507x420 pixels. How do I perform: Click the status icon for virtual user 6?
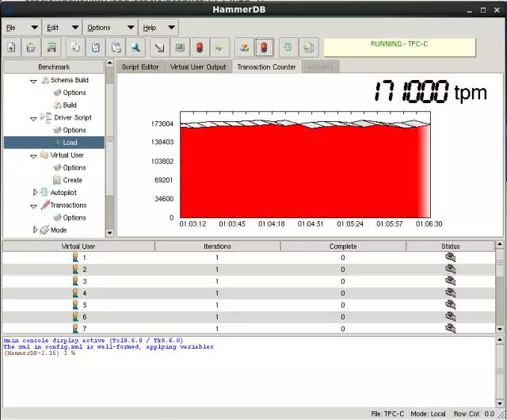(451, 316)
